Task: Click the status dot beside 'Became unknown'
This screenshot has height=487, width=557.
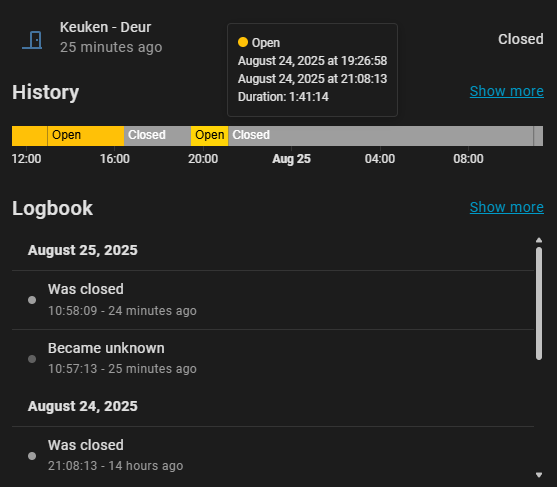Action: coord(32,359)
